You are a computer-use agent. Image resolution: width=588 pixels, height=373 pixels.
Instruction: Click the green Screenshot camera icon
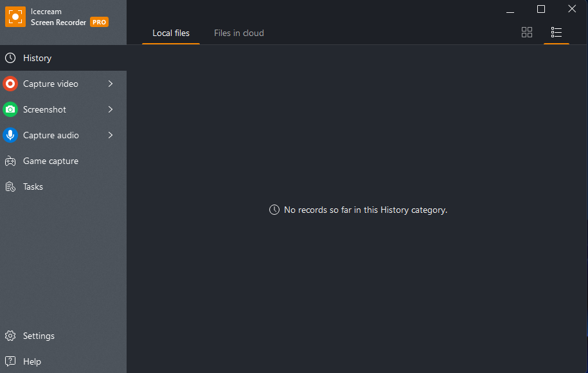coord(10,109)
